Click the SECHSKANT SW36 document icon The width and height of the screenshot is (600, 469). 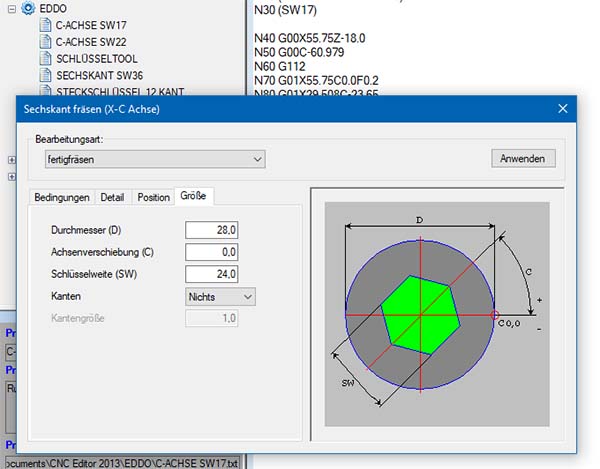coord(46,75)
